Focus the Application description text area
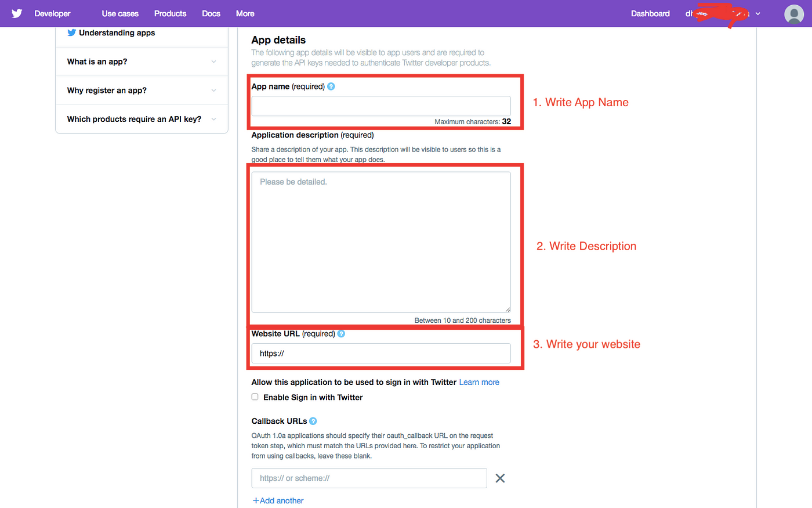Image resolution: width=812 pixels, height=508 pixels. 381,242
